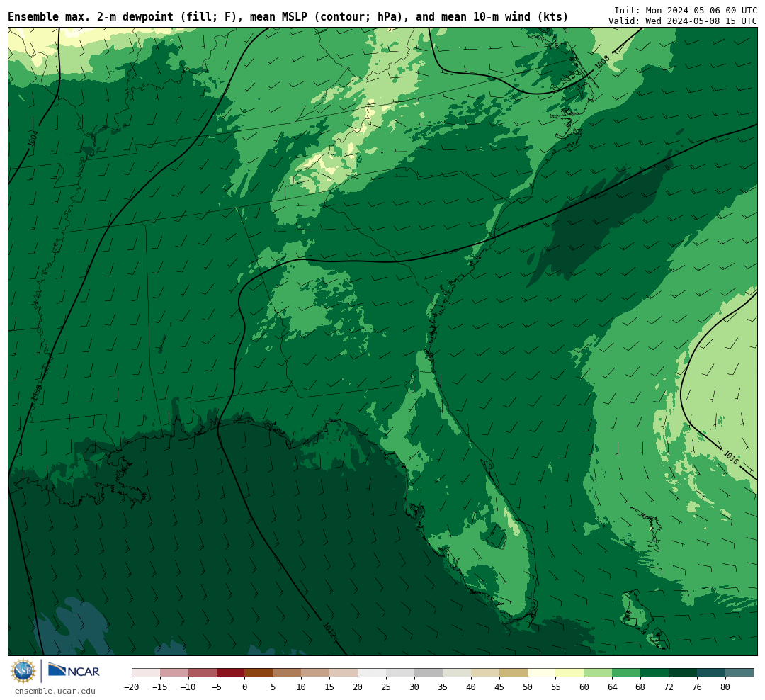Image resolution: width=765 pixels, height=700 pixels.
Task: Click the 1012 isobar label over the Gulf
Action: point(329,630)
